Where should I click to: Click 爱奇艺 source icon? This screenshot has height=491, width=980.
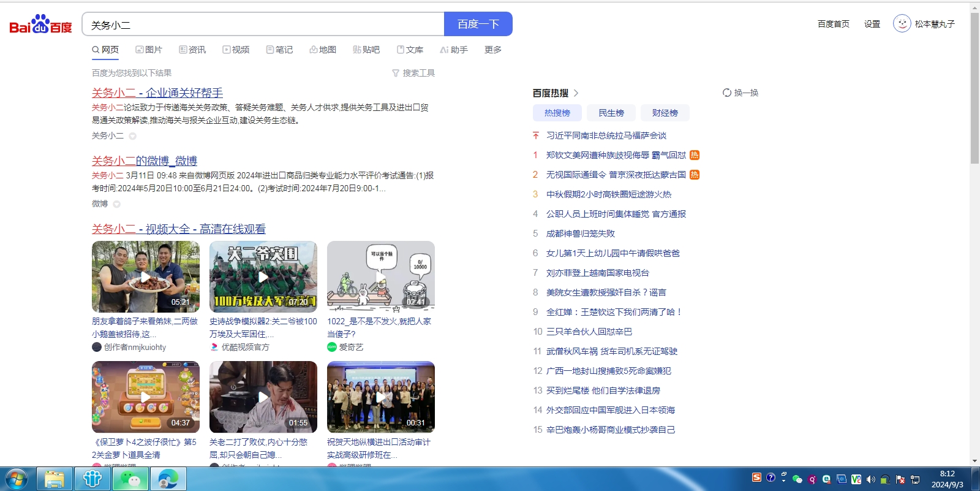point(332,347)
